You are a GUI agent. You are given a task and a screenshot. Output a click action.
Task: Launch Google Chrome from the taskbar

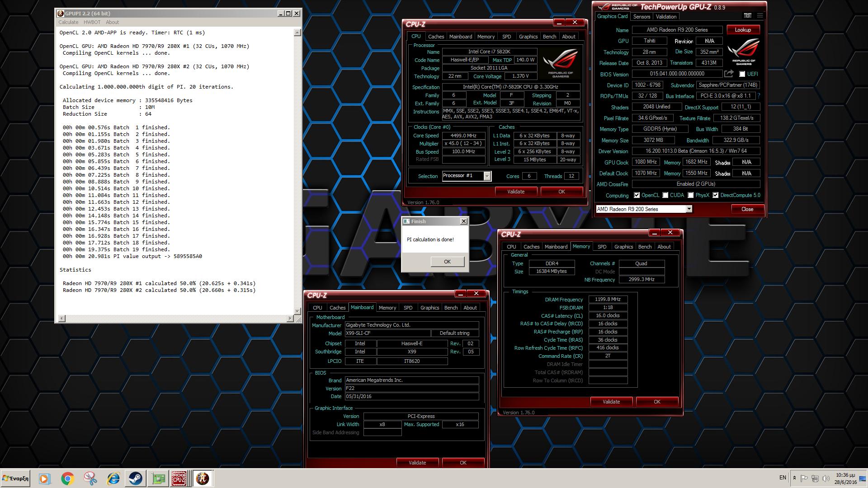[67, 479]
